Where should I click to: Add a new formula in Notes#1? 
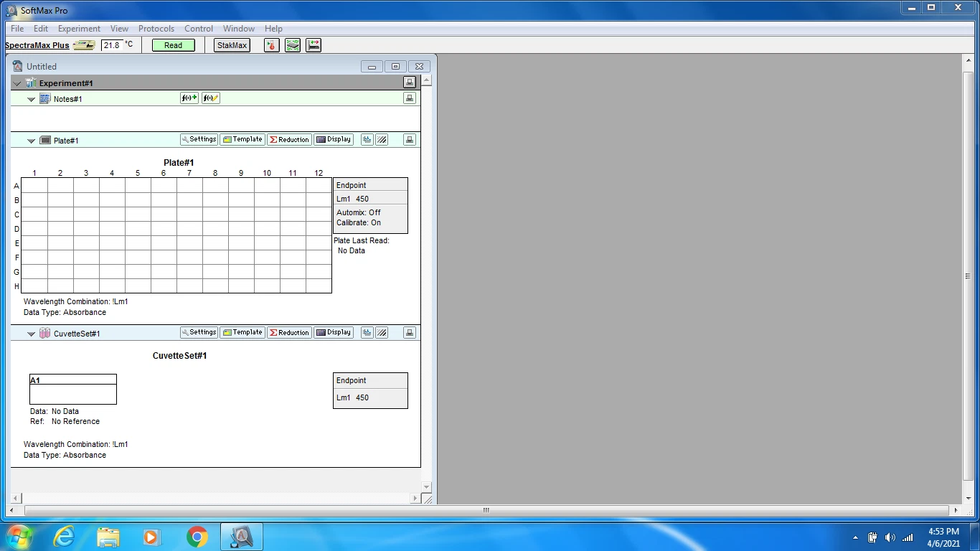coord(189,98)
